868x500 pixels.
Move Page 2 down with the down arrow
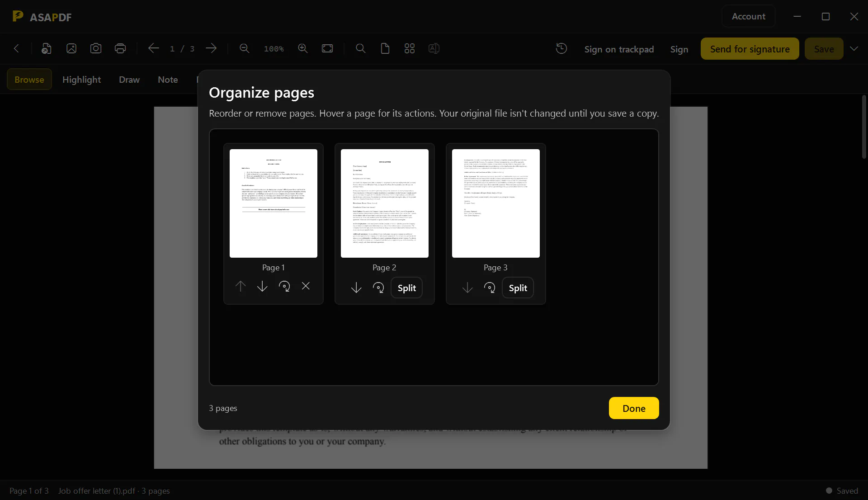click(x=356, y=288)
